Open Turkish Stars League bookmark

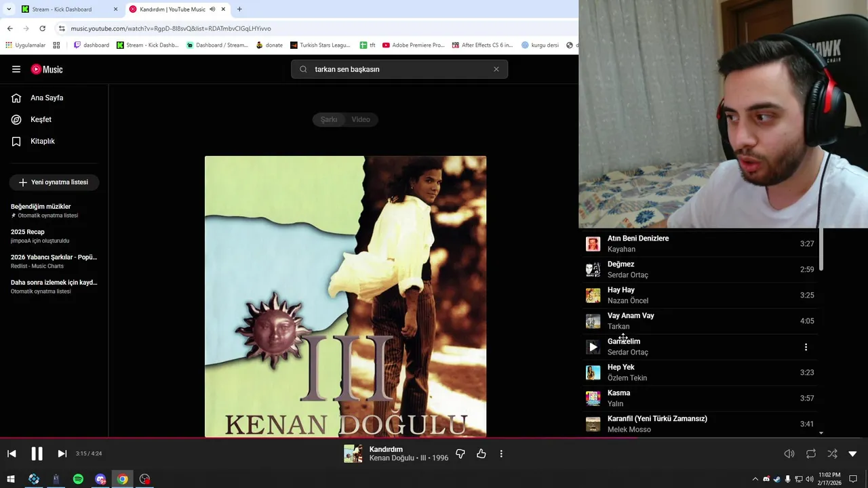(x=320, y=45)
